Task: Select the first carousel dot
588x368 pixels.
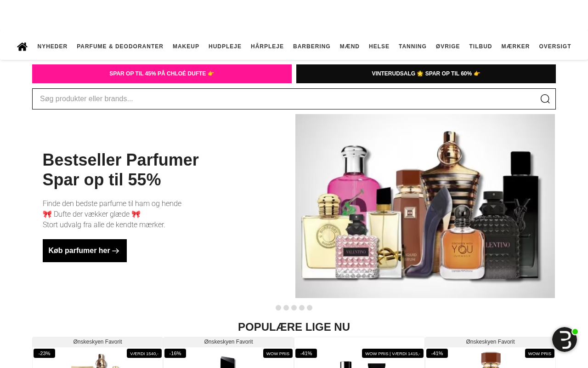Action: pyautogui.click(x=278, y=308)
